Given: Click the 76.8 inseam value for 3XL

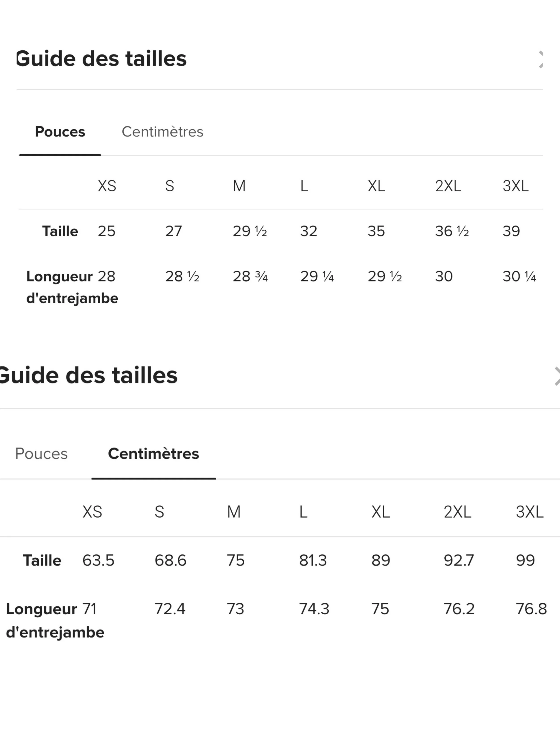Looking at the screenshot, I should click(x=531, y=609).
